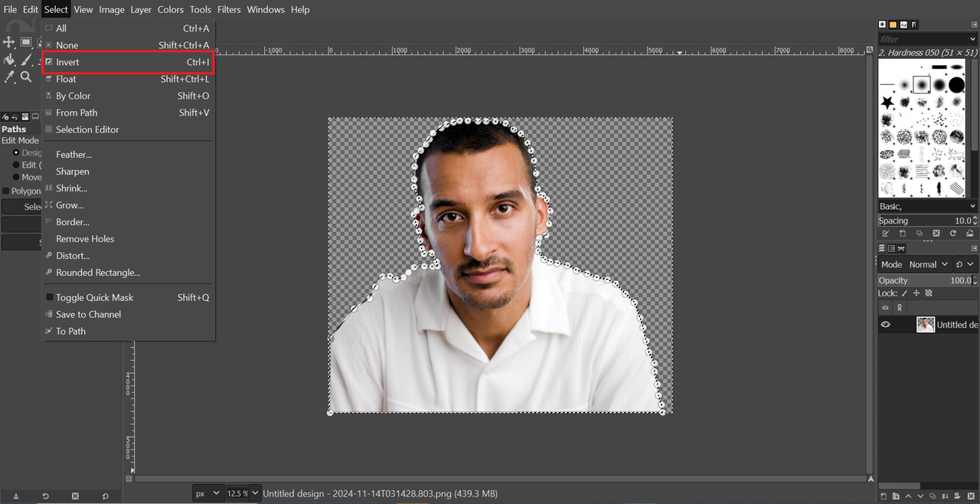Reset tool options to defaults
This screenshot has width=980, height=504.
pos(105,496)
